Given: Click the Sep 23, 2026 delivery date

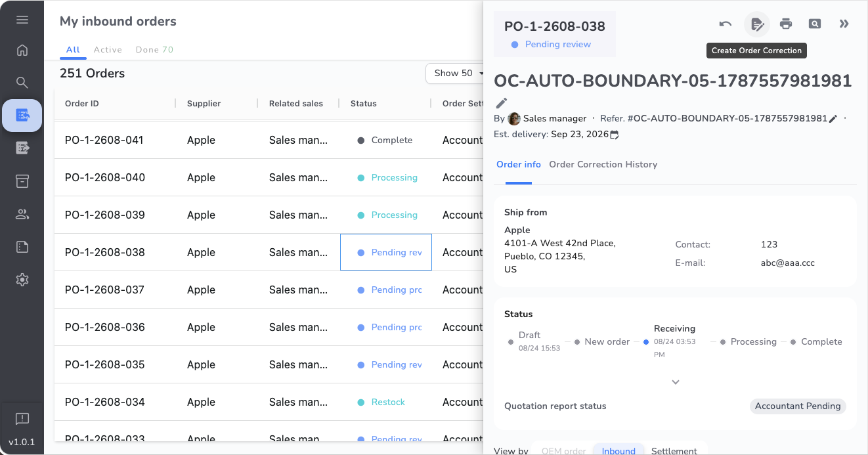Looking at the screenshot, I should [579, 135].
